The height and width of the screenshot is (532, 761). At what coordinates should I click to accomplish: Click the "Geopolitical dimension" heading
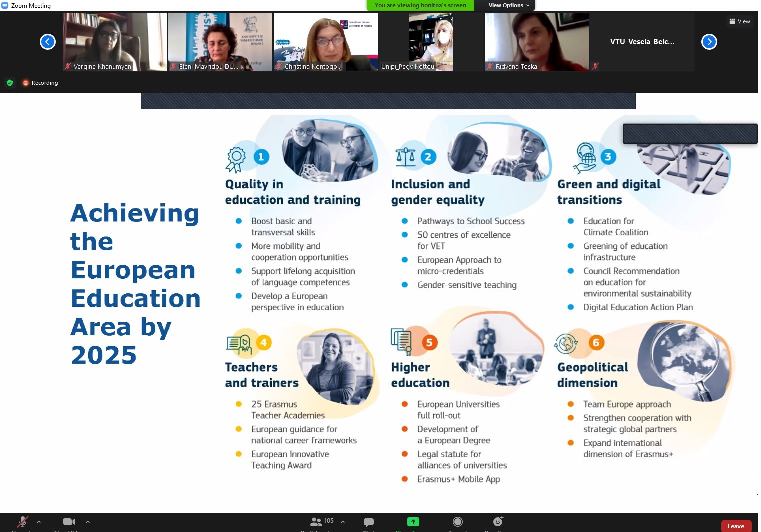(593, 375)
